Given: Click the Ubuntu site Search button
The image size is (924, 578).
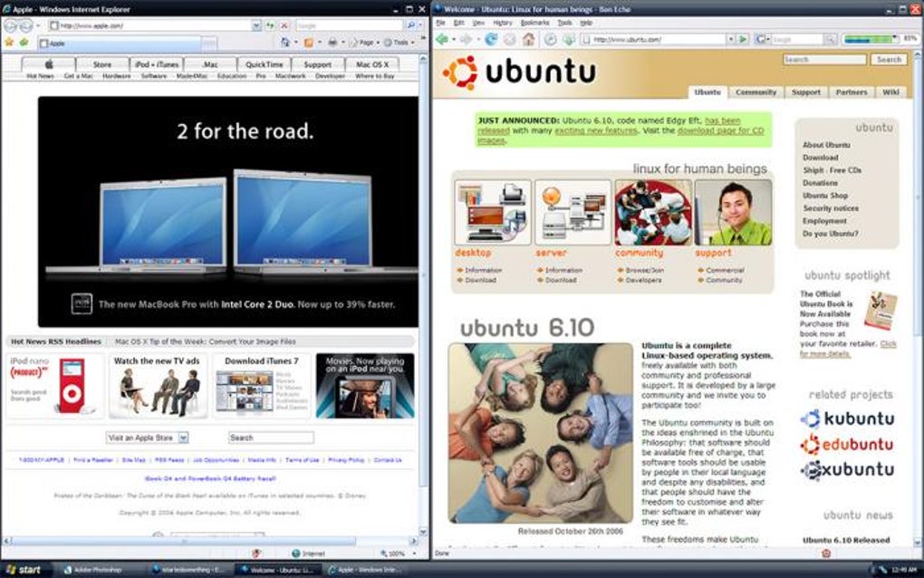Looking at the screenshot, I should (889, 60).
